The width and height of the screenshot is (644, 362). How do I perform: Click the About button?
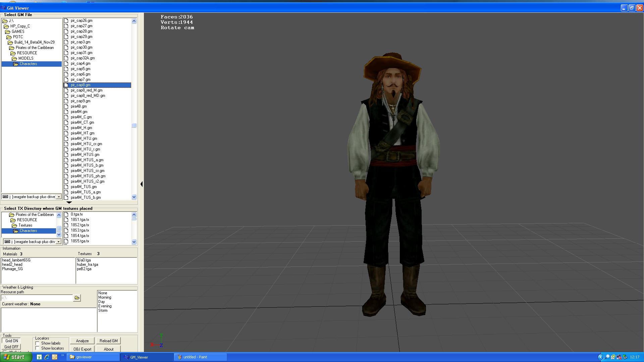108,349
